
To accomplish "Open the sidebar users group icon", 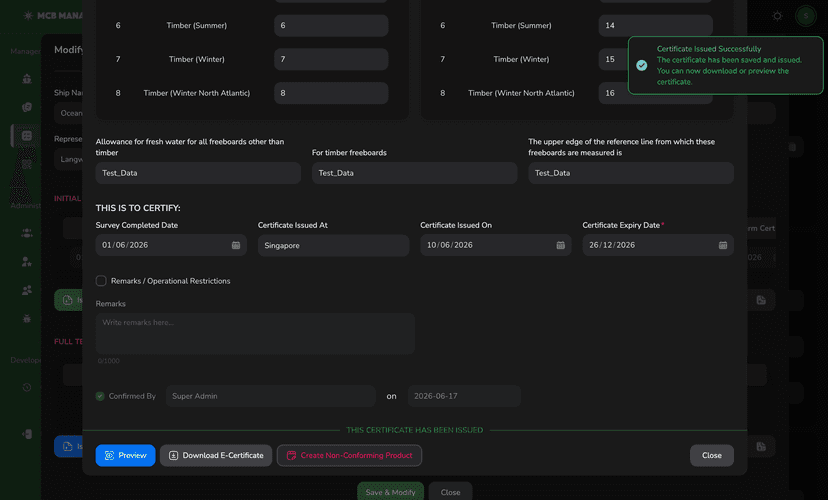I will pos(27,233).
